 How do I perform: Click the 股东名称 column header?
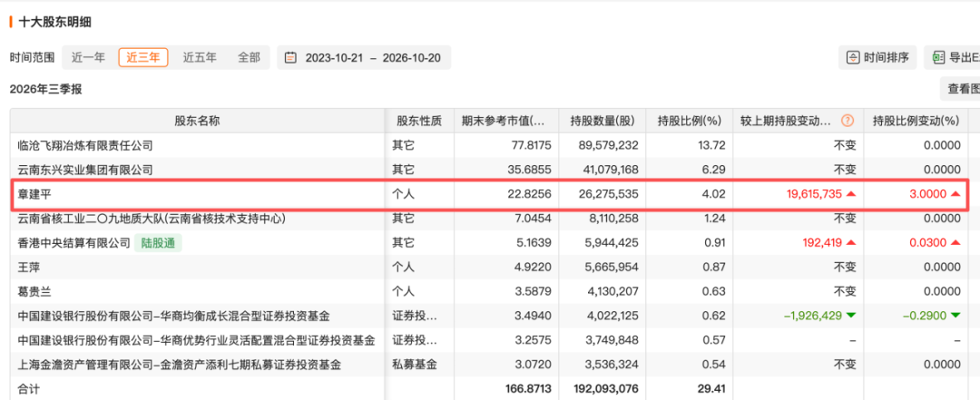click(x=197, y=121)
